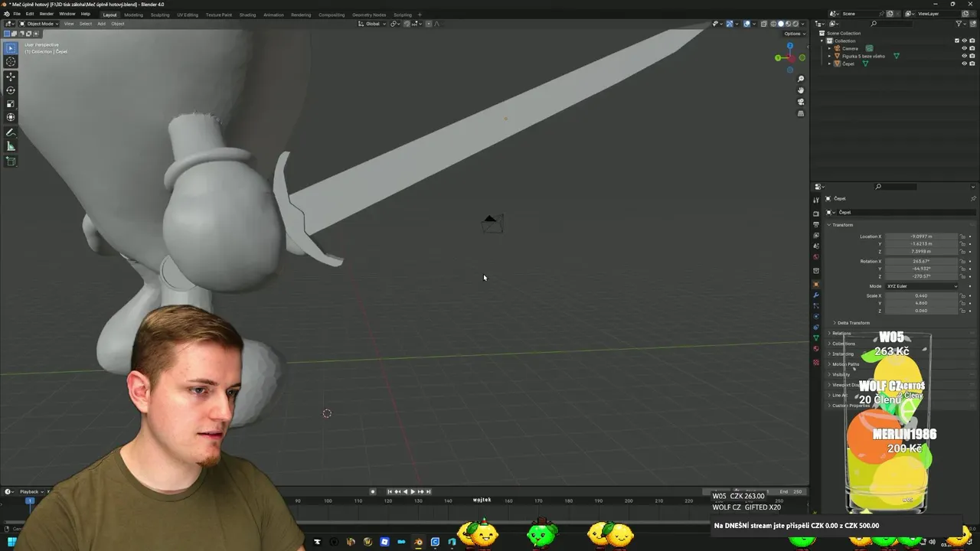Screen dimensions: 980x551
Task: Open the viewport Add menu
Action: tap(101, 24)
